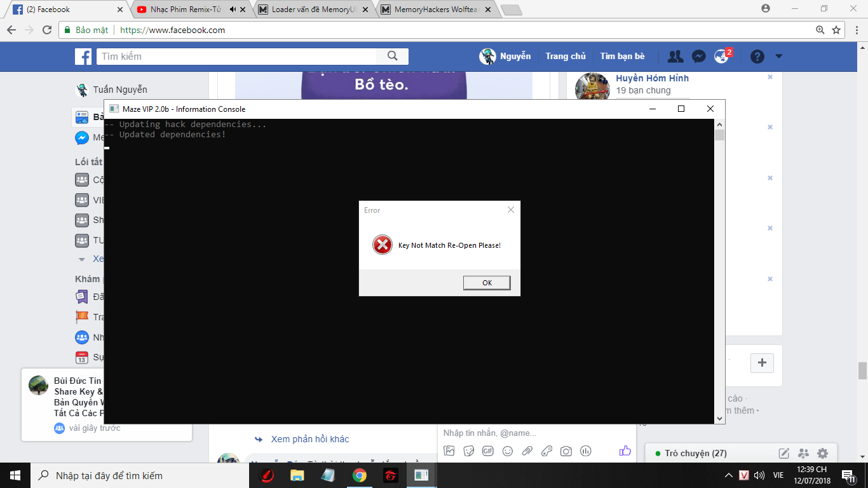Close the Error dialog with the X
868x488 pixels.
(511, 210)
